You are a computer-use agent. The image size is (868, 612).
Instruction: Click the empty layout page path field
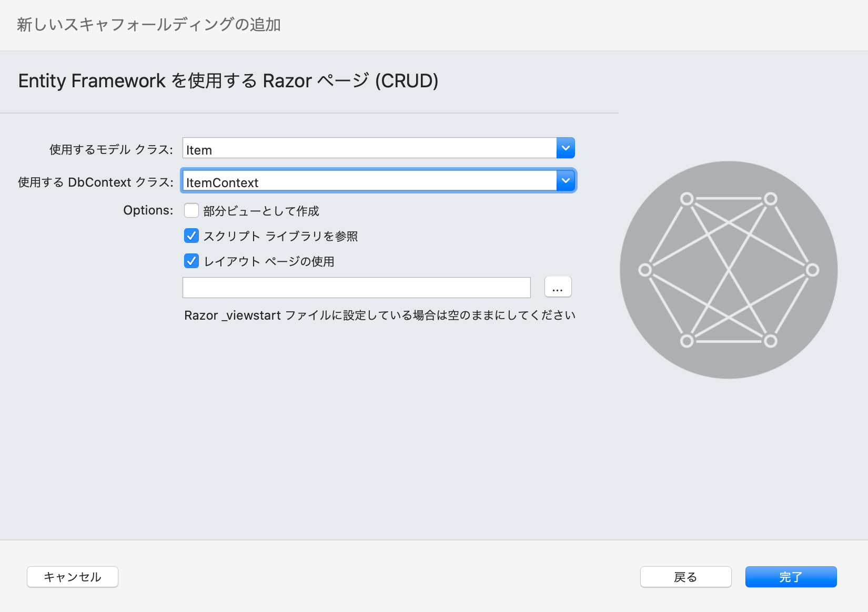356,288
